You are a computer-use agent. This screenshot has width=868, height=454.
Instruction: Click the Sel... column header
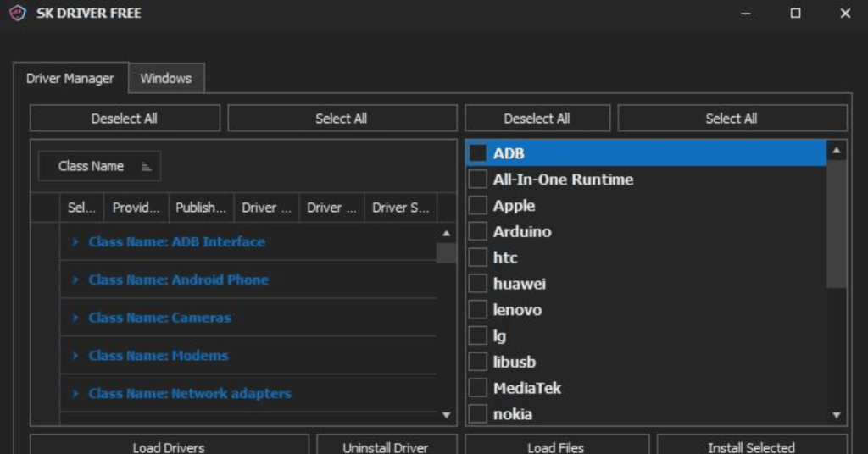click(82, 208)
